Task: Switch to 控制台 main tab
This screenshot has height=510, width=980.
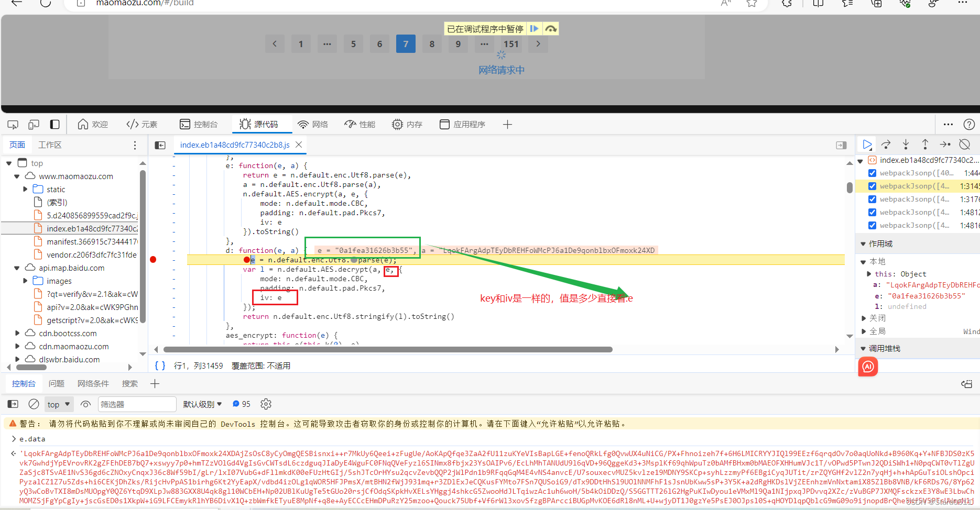Action: [199, 125]
